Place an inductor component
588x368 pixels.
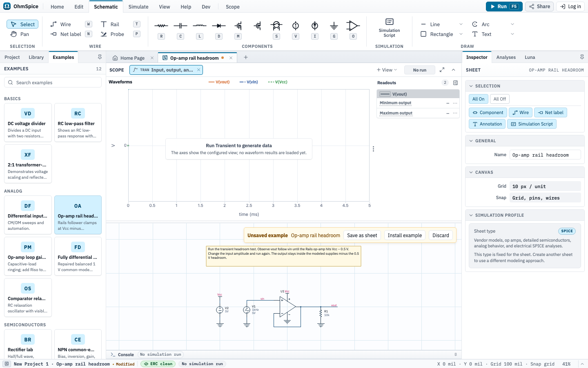(200, 26)
